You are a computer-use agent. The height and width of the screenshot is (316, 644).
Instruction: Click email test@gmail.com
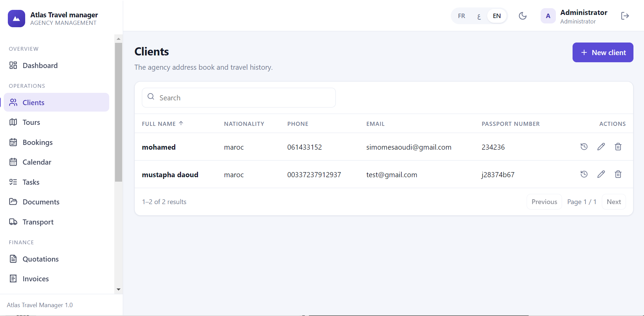tap(392, 174)
